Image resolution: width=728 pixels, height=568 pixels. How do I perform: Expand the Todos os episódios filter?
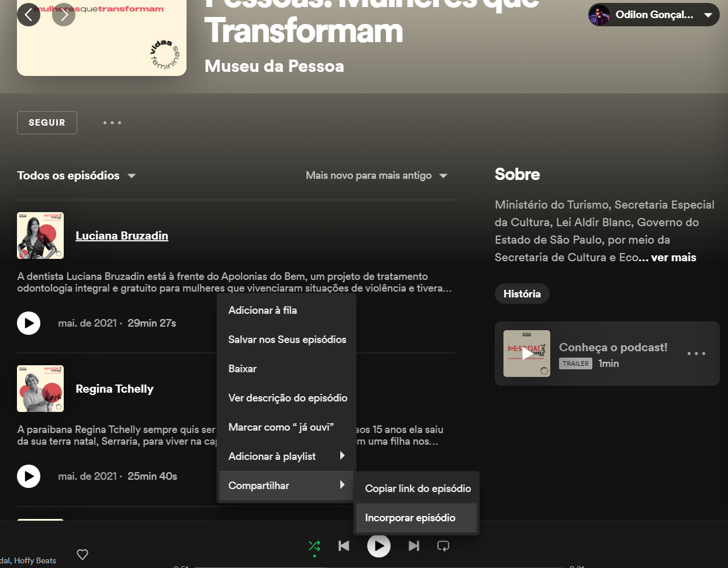(x=77, y=175)
